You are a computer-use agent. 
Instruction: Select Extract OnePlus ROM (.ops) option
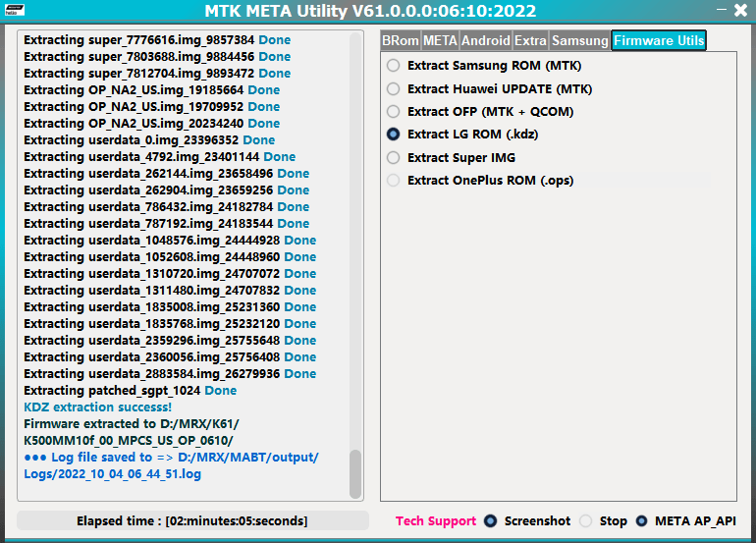(x=480, y=181)
